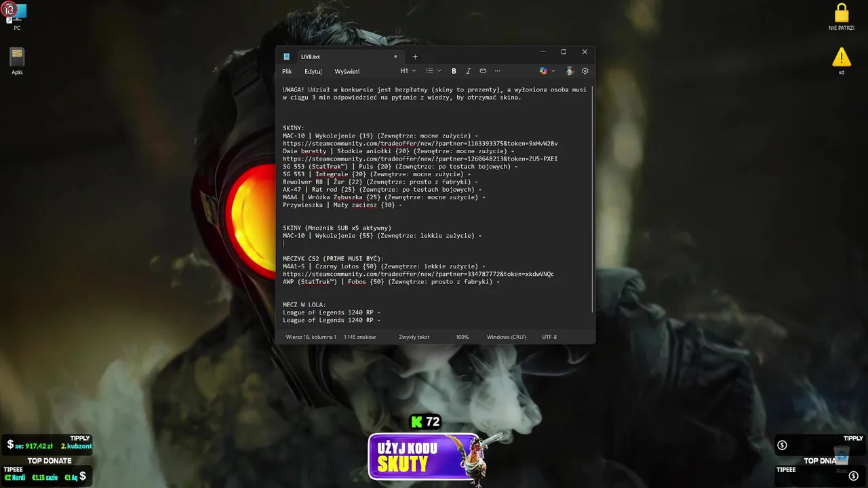
Task: Maximize the Notepad window
Action: pos(564,52)
